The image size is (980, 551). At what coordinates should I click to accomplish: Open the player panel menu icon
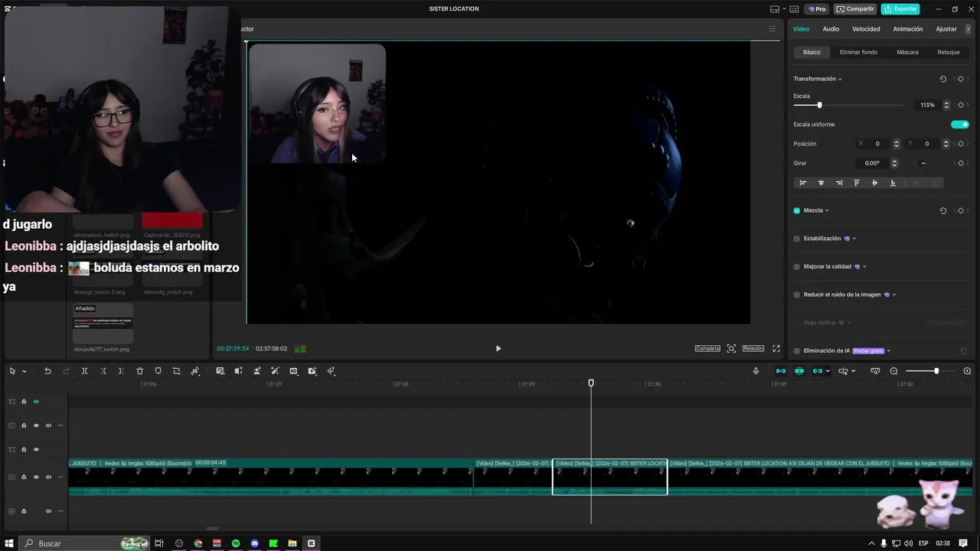(x=772, y=29)
